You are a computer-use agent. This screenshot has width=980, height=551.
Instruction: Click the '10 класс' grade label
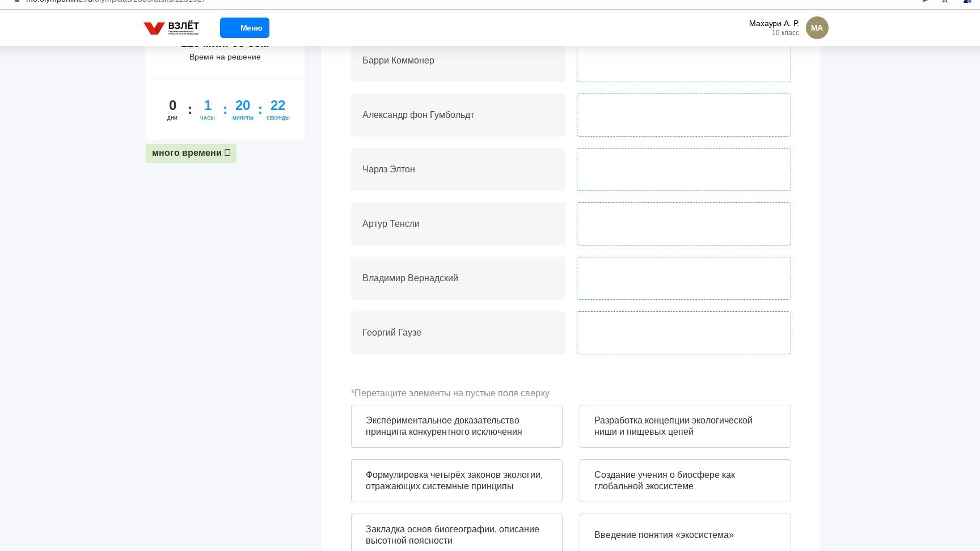coord(785,33)
